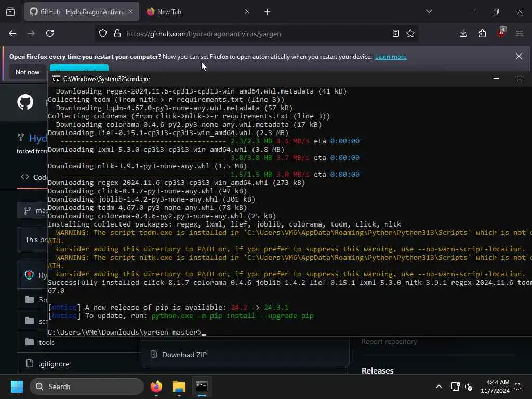Image resolution: width=532 pixels, height=399 pixels.
Task: Click the tools folder icon
Action: [30, 342]
